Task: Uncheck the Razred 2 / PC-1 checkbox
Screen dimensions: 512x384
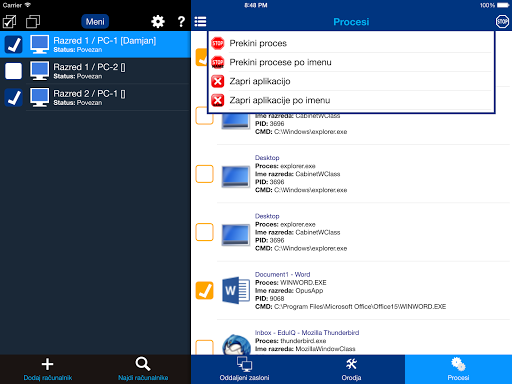Action: click(13, 98)
